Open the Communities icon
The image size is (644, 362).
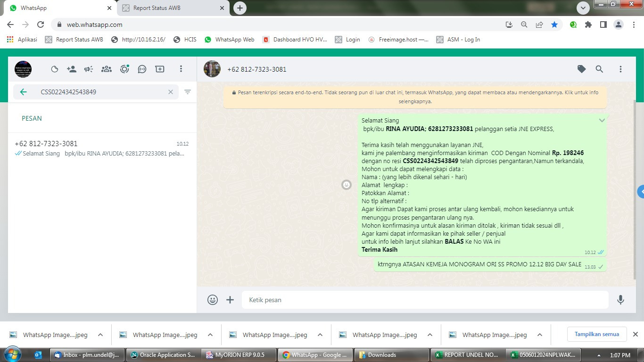107,69
